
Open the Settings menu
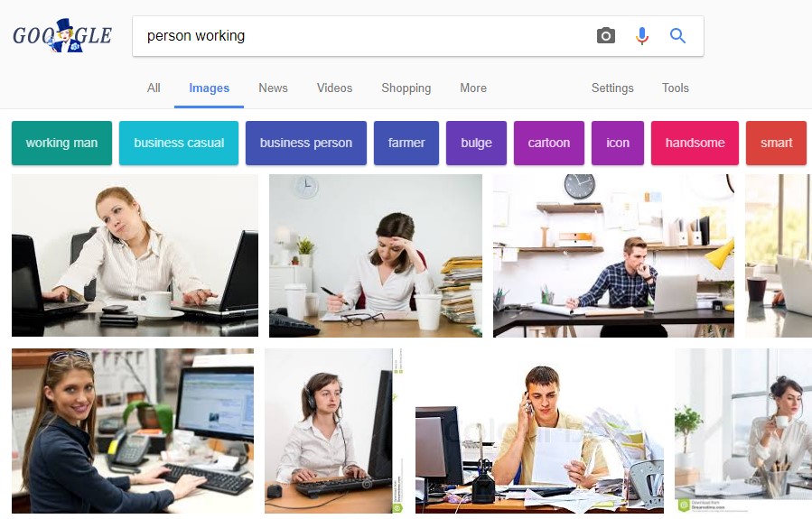point(612,88)
